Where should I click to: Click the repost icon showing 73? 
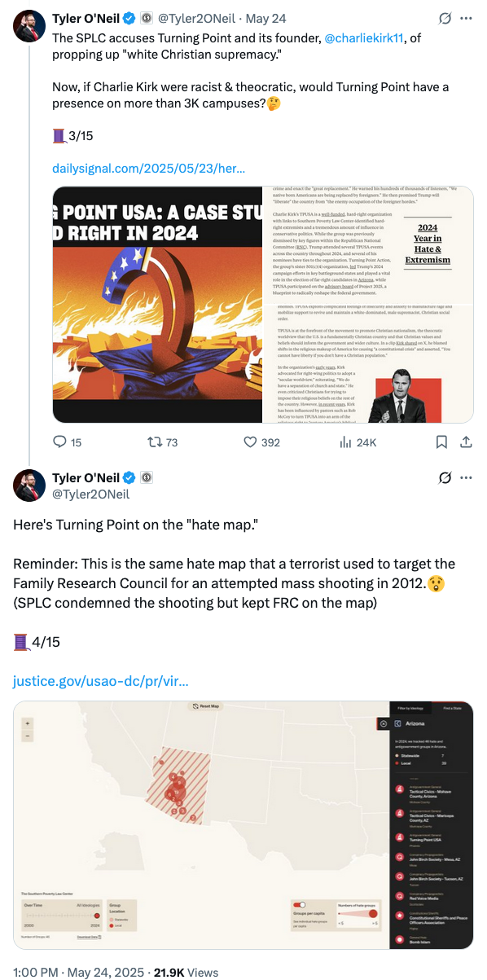point(153,442)
